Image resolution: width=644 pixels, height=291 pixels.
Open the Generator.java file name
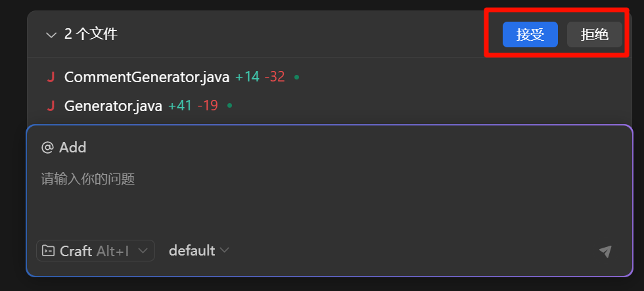(113, 106)
